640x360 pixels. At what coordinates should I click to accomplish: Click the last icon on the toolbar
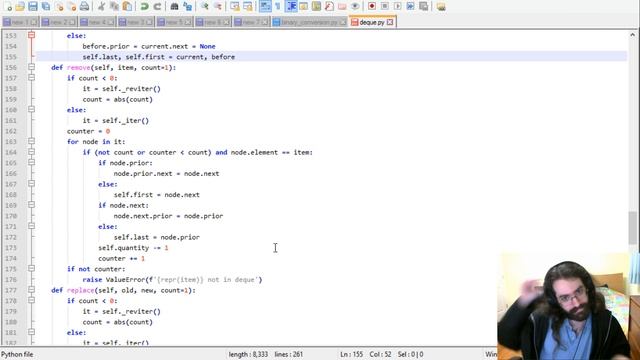441,7
